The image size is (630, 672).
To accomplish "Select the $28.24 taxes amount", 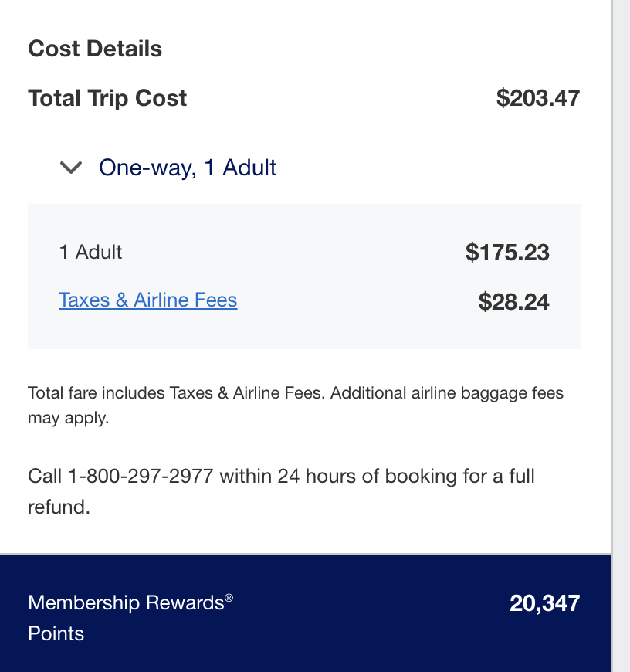I will coord(513,301).
